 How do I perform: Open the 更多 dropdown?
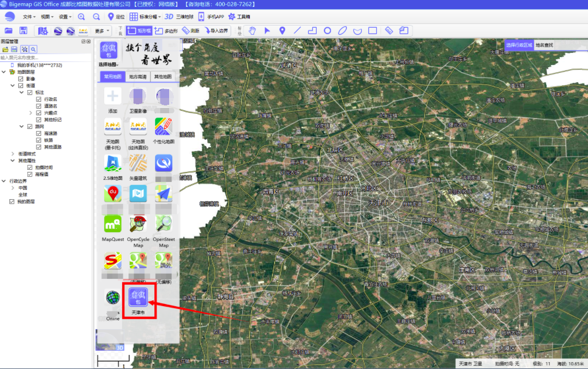tap(102, 31)
